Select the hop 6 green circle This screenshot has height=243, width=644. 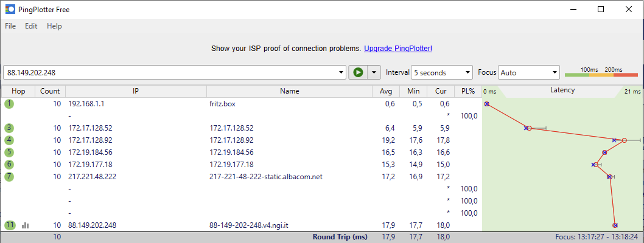[9, 164]
